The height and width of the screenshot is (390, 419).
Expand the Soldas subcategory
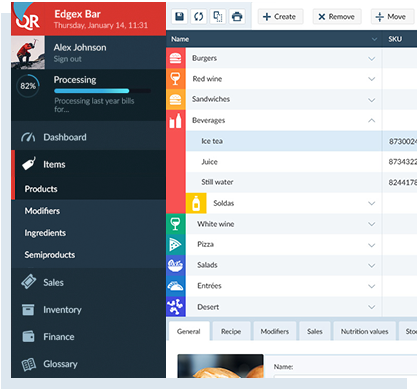point(372,203)
